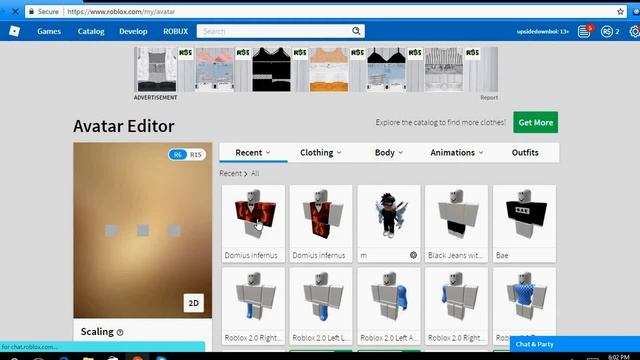Screen dimensions: 640x360
Task: Select first Domius Infernus shirt item
Action: 253,223
